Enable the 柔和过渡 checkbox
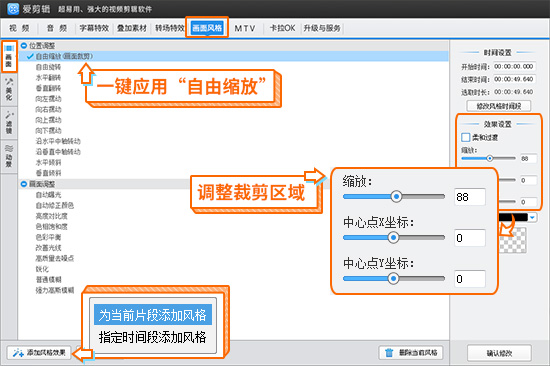The height and width of the screenshot is (366, 550). click(465, 137)
